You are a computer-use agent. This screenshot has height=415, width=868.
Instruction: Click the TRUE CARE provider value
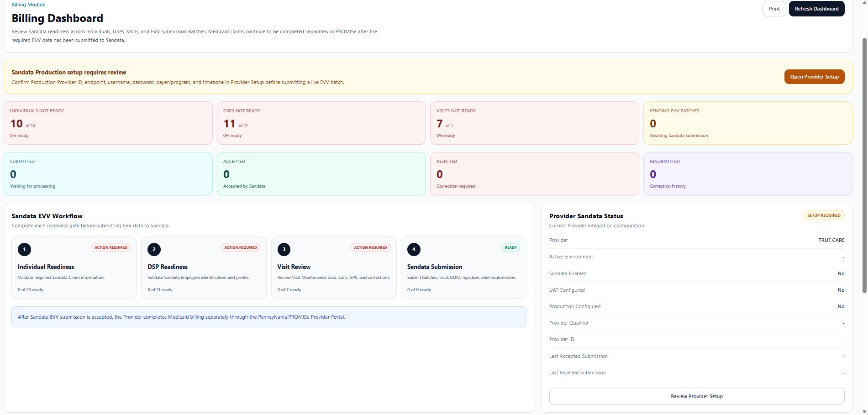[x=831, y=240]
